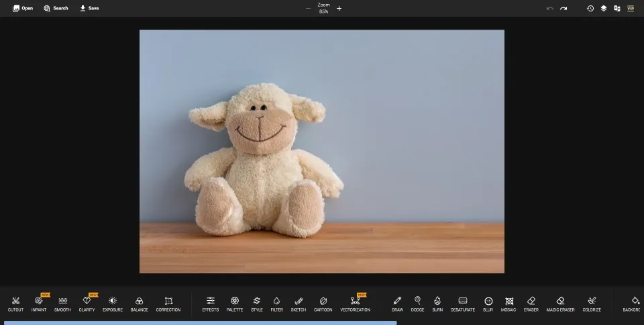The height and width of the screenshot is (325, 644).
Task: Click the Search button
Action: pyautogui.click(x=56, y=8)
